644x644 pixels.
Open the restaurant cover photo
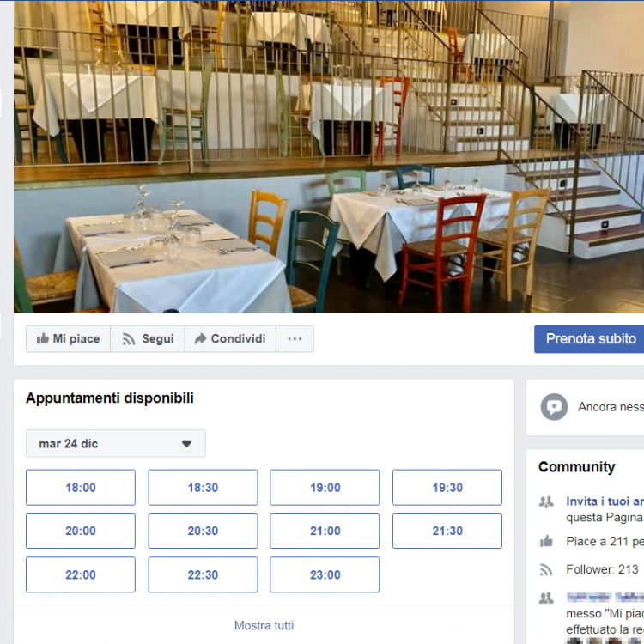[329, 156]
